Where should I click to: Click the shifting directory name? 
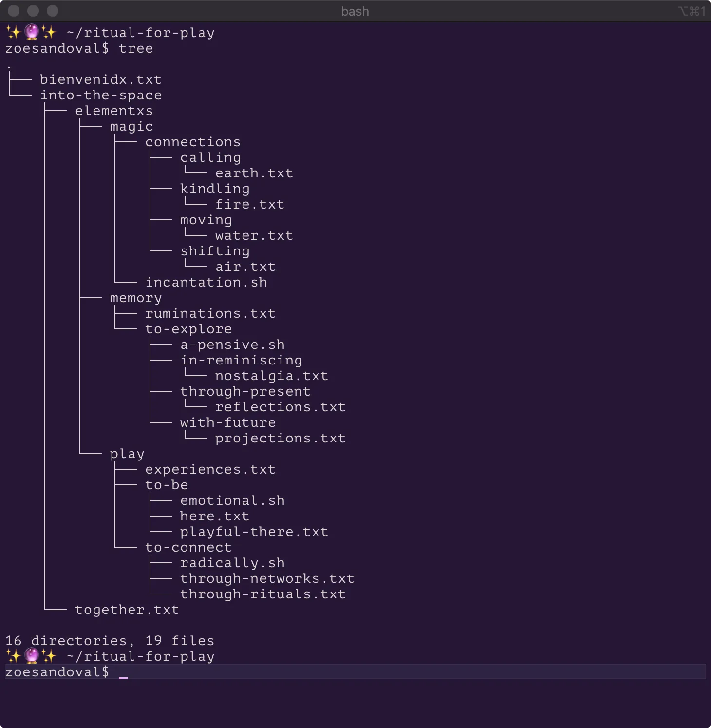pos(215,251)
